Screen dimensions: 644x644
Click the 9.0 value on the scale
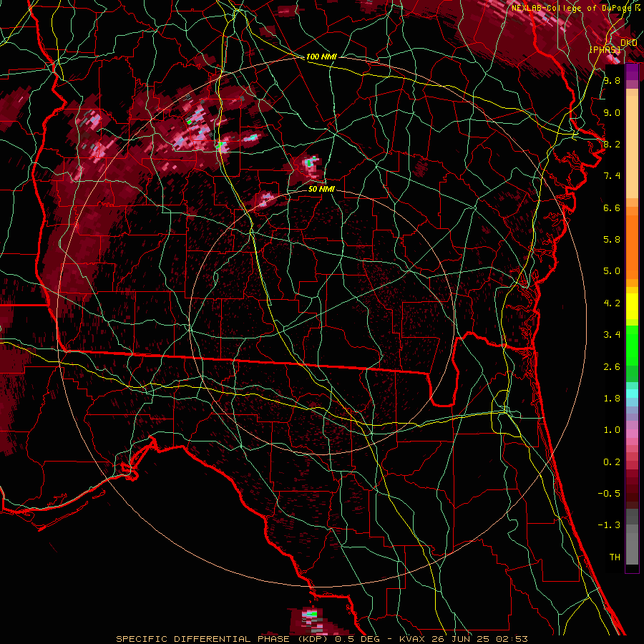(x=612, y=112)
